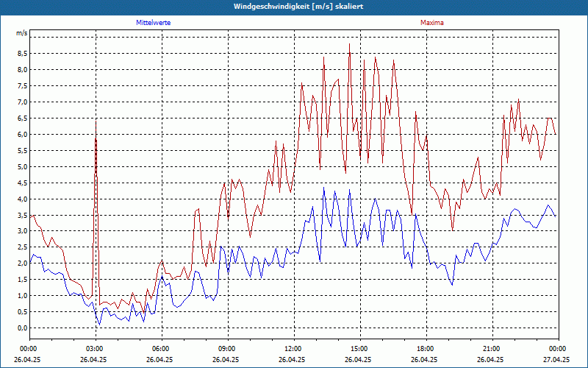
Task: Click the 5,0 y-axis value
Action: tap(22, 166)
